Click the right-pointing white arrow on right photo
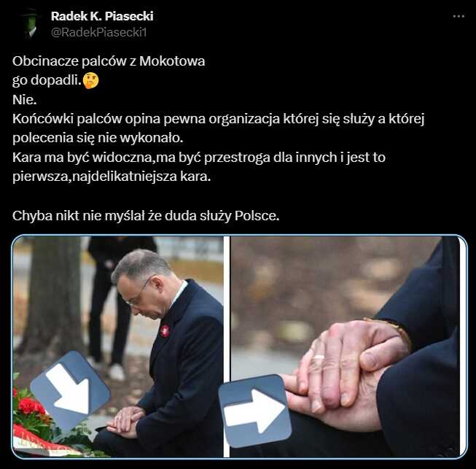 click(x=254, y=411)
